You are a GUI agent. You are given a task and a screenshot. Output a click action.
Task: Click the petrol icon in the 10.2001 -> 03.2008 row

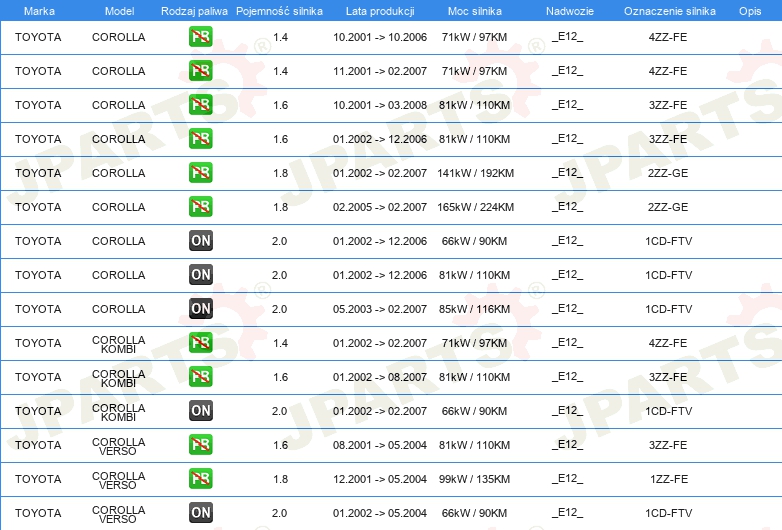(200, 105)
